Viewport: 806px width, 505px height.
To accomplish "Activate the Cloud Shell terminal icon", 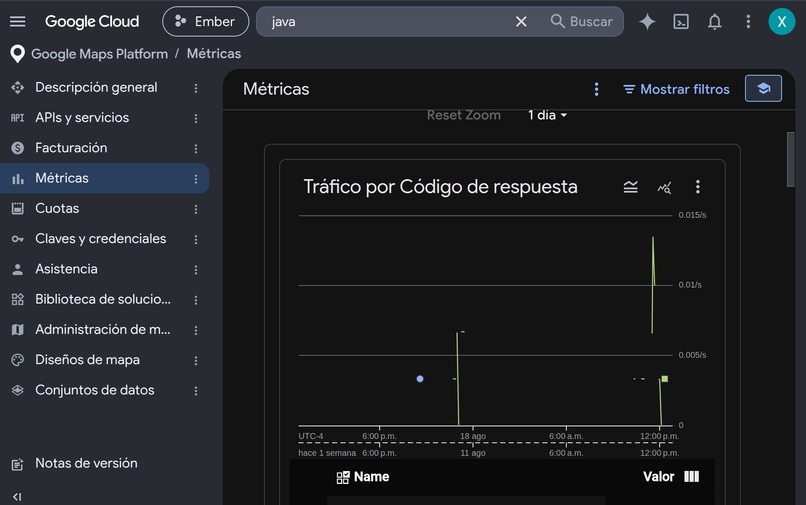I will coord(681,22).
